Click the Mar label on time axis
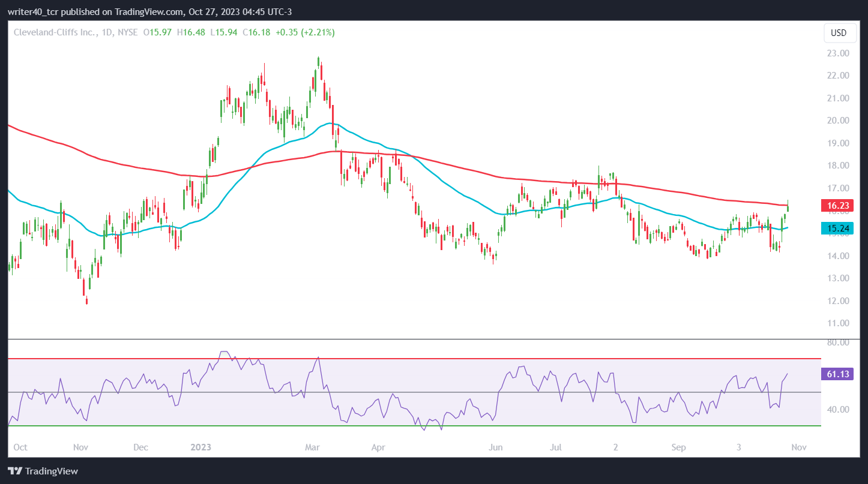868x484 pixels. pyautogui.click(x=313, y=447)
